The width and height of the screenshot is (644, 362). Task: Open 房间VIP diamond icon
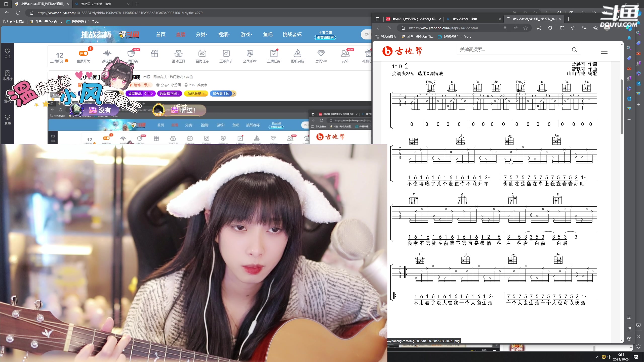[321, 53]
